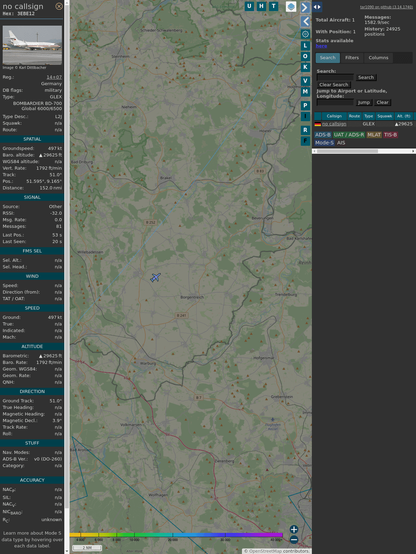
Task: Click the Clear button beside Jump
Action: (x=382, y=102)
